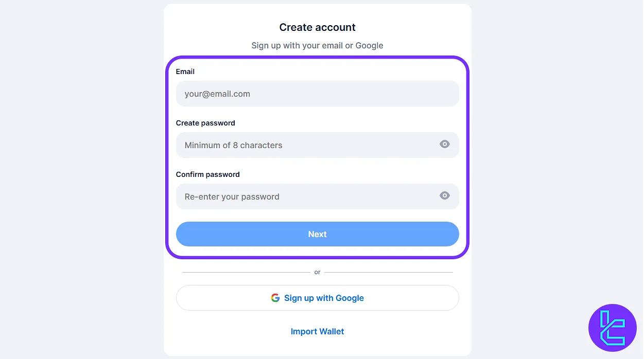
Task: Click the Create account heading
Action: tap(317, 27)
